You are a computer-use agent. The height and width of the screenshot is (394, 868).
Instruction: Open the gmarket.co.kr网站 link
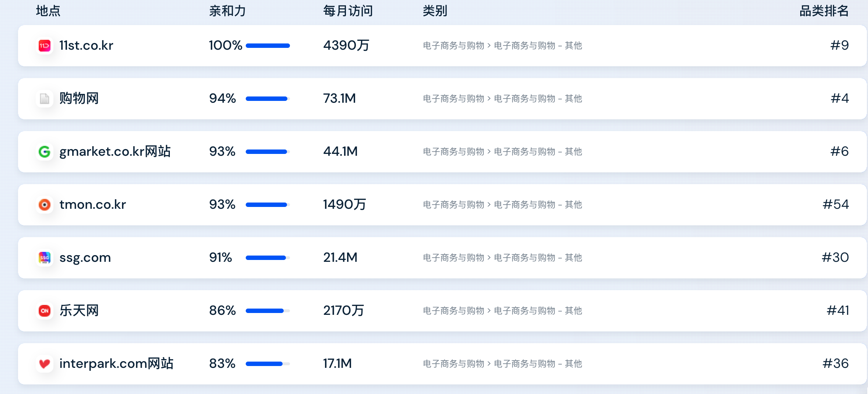[115, 151]
